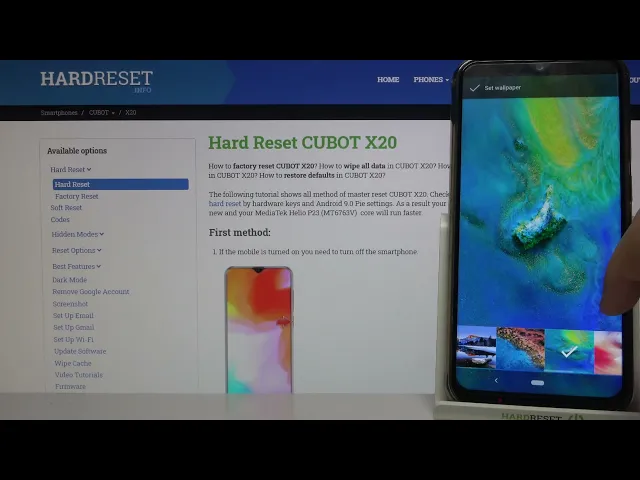Open Factory Reset in sidebar
Screen dimensions: 640x480
pos(77,196)
